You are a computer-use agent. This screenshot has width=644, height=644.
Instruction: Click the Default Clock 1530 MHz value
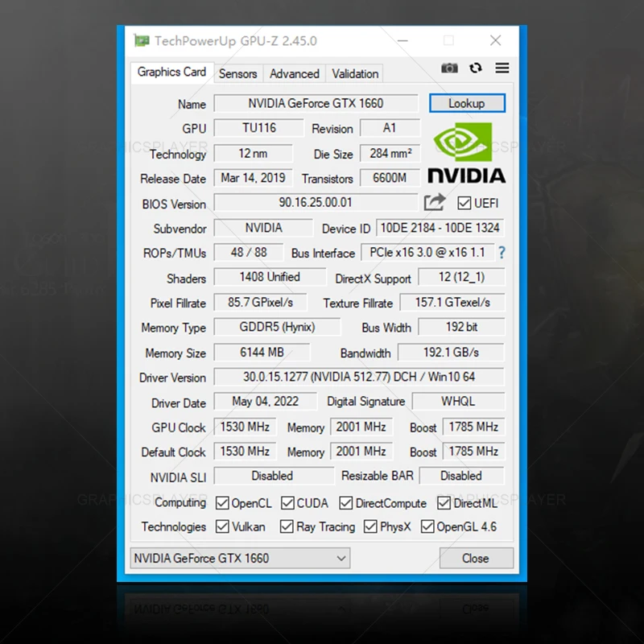coord(245,452)
